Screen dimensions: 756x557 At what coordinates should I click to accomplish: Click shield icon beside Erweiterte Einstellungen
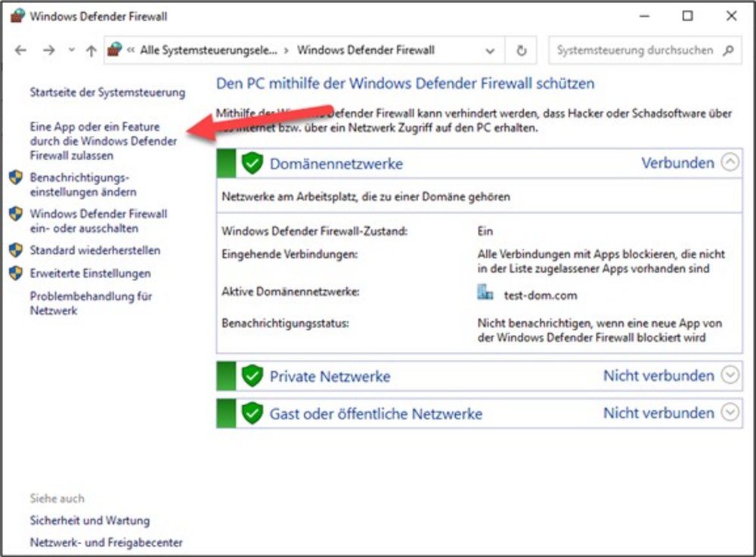(16, 273)
